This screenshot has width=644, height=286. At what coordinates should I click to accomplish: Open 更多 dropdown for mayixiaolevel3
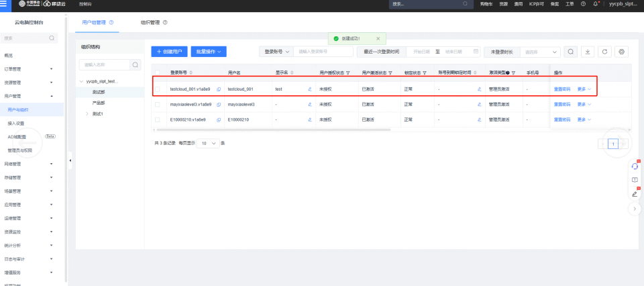[x=584, y=104]
